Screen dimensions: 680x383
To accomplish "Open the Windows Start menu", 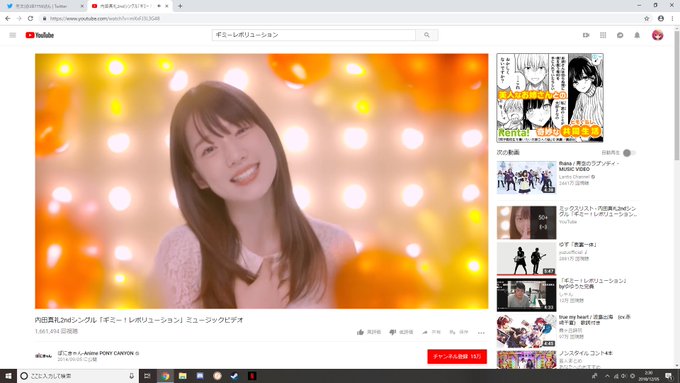I will click(8, 376).
